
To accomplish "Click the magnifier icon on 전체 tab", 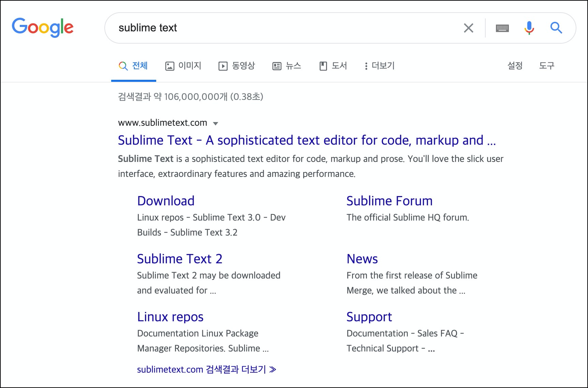I will click(x=123, y=66).
